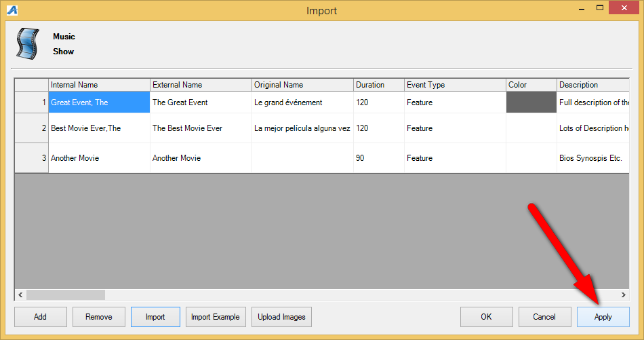Cancel the import dialog
Screen dimensions: 644x340
tap(544, 317)
